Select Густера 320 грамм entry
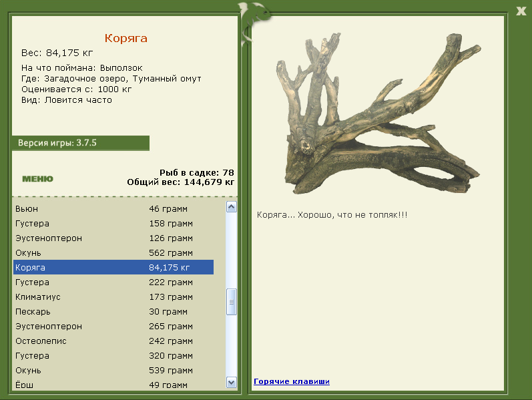The image size is (532, 400). (x=113, y=355)
